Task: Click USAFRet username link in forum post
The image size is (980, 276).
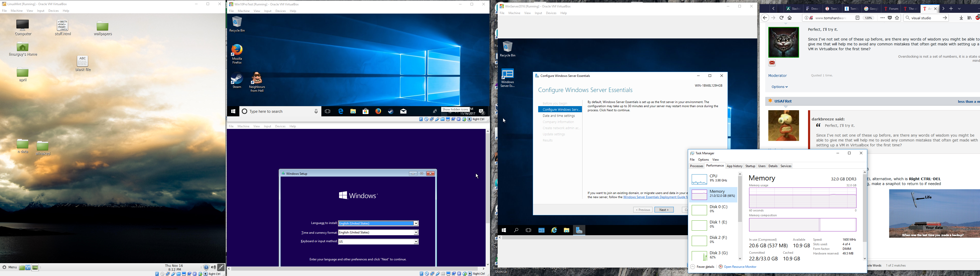Action: coord(783,101)
